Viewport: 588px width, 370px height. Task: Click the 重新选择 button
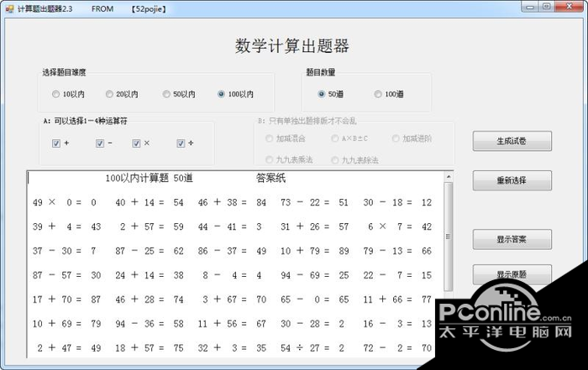click(512, 180)
